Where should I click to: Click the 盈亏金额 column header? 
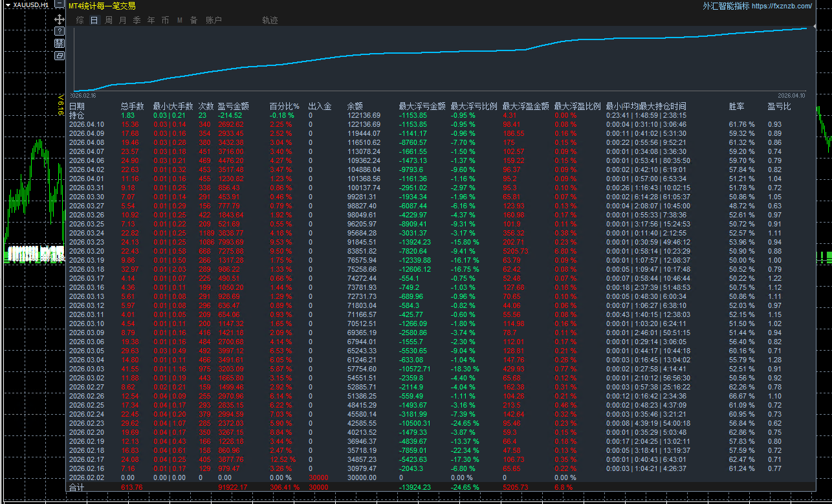[233, 106]
